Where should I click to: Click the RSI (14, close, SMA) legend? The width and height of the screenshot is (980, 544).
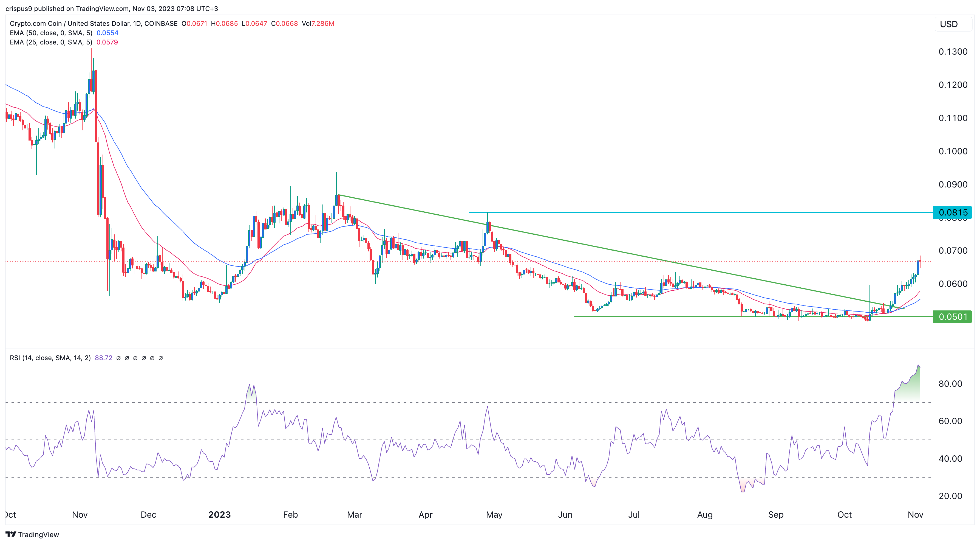(x=50, y=358)
